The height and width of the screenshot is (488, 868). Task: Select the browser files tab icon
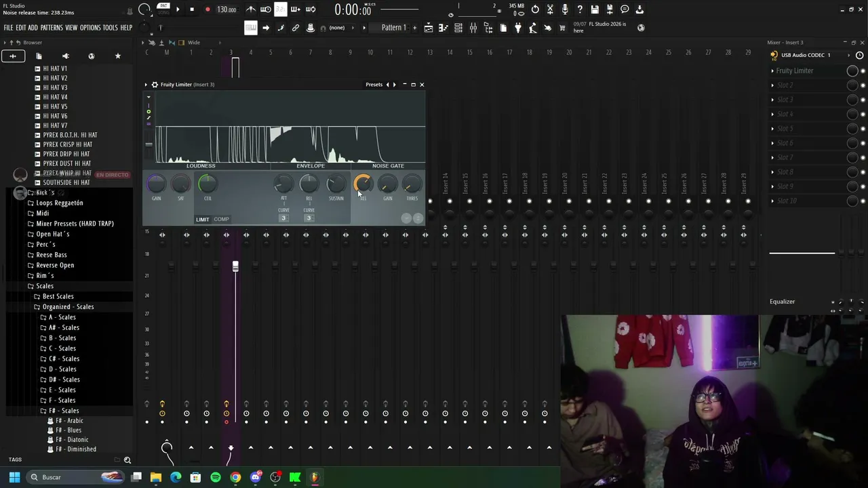[39, 56]
